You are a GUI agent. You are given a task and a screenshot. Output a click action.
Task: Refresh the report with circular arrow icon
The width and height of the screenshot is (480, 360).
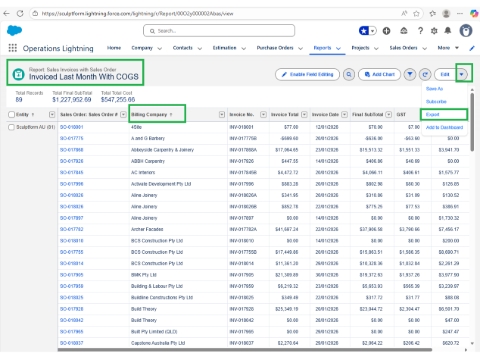[x=425, y=74]
